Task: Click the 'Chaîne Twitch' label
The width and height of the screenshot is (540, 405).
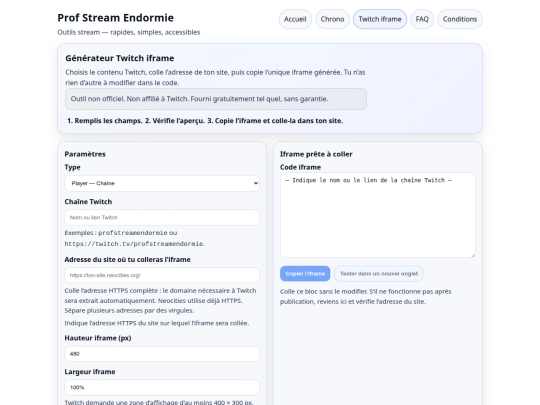Action: (x=88, y=202)
